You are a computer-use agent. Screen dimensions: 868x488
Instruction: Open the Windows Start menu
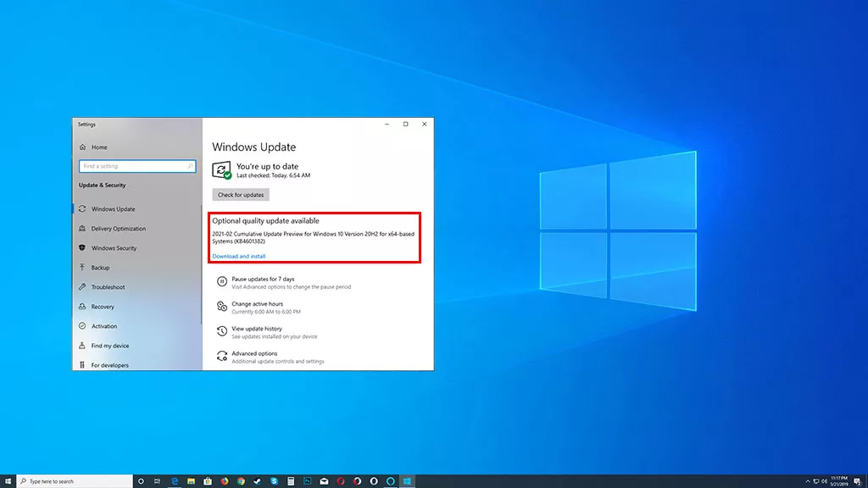pyautogui.click(x=8, y=481)
